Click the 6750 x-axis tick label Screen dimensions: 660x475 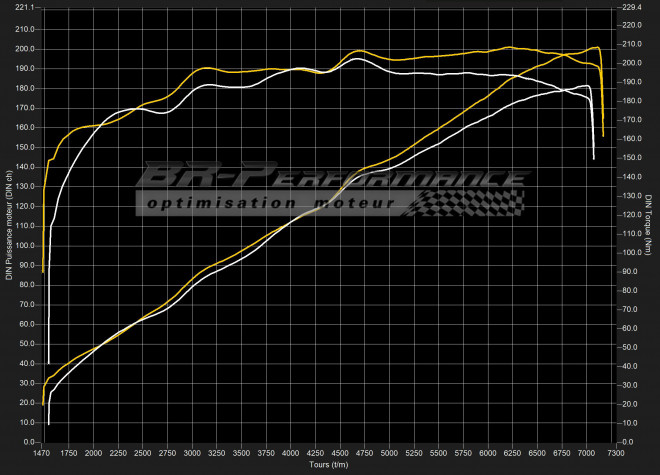[562, 453]
